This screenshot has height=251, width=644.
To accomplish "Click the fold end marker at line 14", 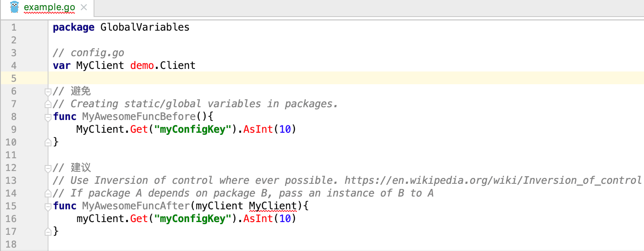I will click(x=48, y=194).
